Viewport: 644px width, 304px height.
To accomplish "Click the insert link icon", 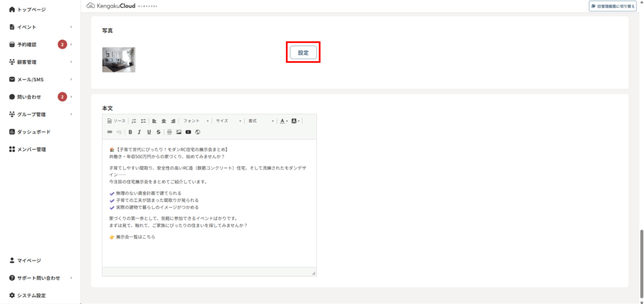I will [109, 132].
